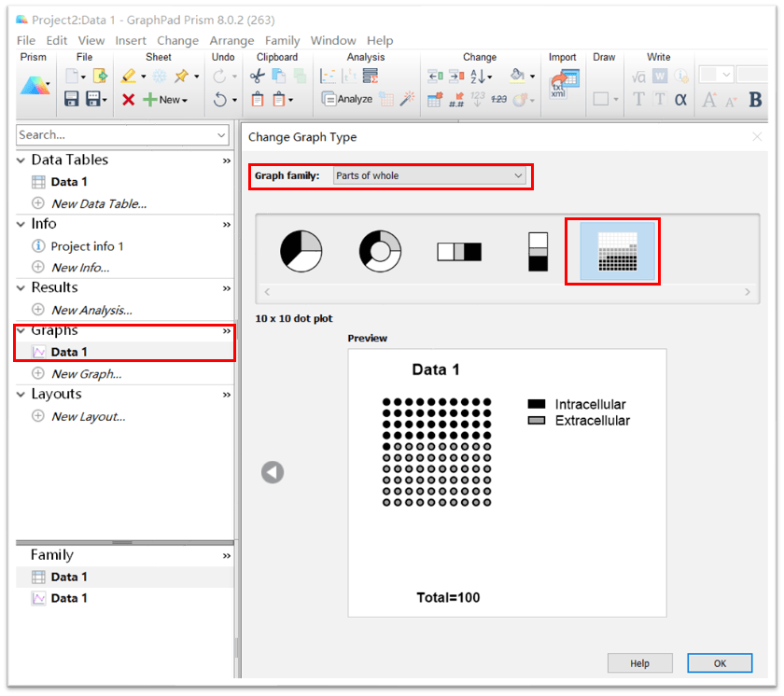Collapse the Layouts section
This screenshot has width=784, height=696.
pyautogui.click(x=21, y=395)
